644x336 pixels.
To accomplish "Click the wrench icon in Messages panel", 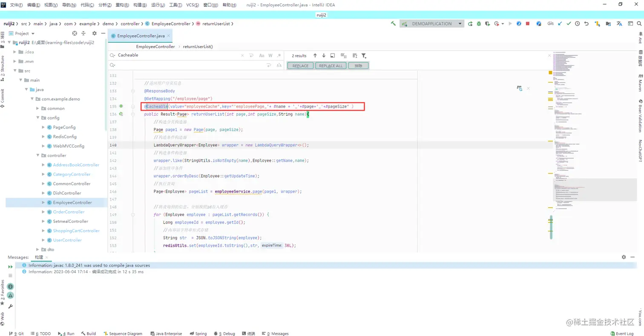I will click(11, 306).
